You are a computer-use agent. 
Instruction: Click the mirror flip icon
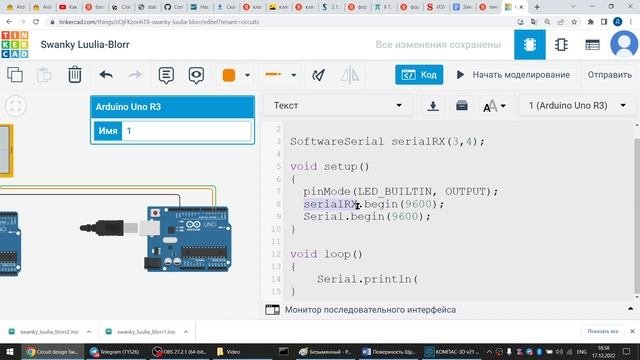pos(350,75)
